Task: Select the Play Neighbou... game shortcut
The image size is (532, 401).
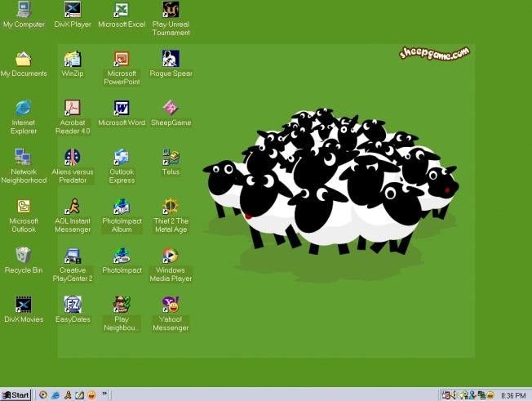Action: (122, 314)
